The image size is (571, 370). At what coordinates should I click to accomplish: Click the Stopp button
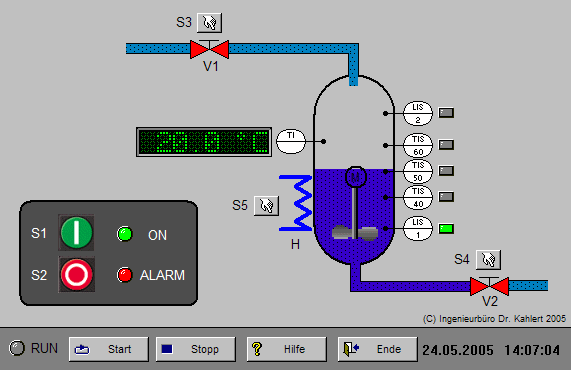(x=196, y=349)
